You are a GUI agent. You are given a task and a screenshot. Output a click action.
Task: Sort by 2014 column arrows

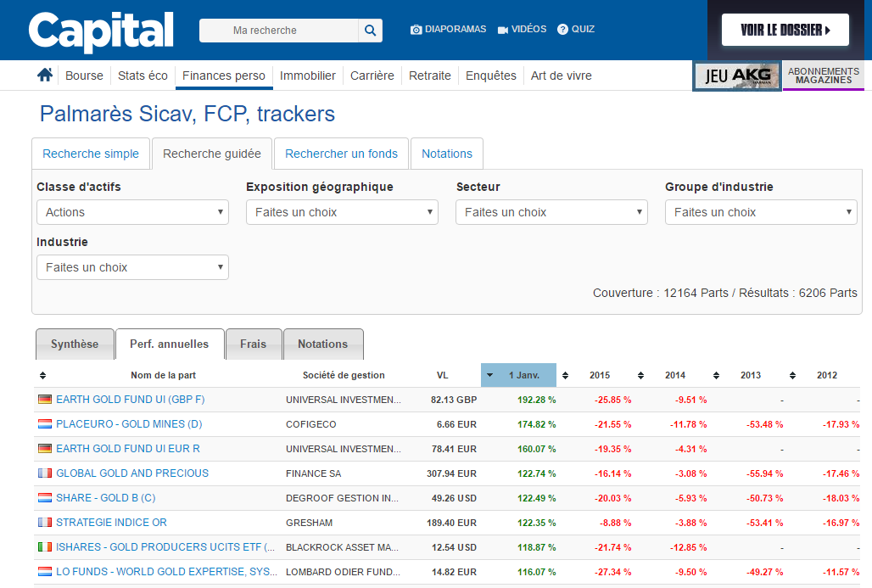(x=640, y=376)
